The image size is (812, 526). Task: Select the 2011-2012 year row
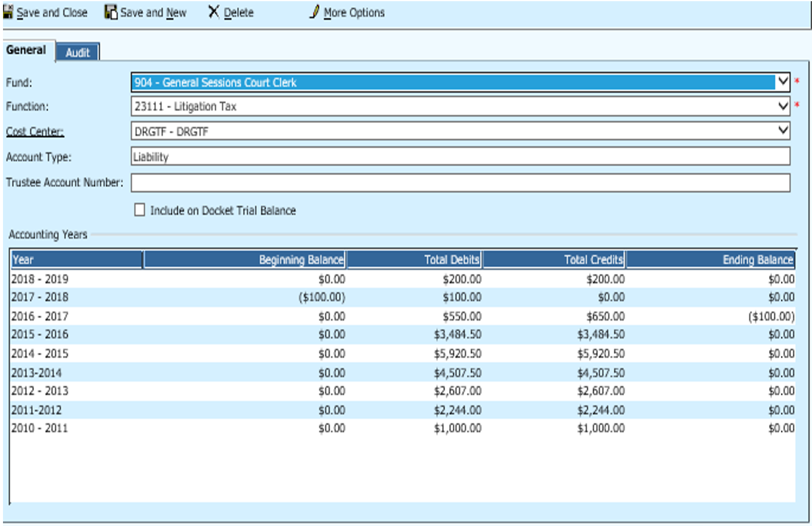[x=403, y=410]
